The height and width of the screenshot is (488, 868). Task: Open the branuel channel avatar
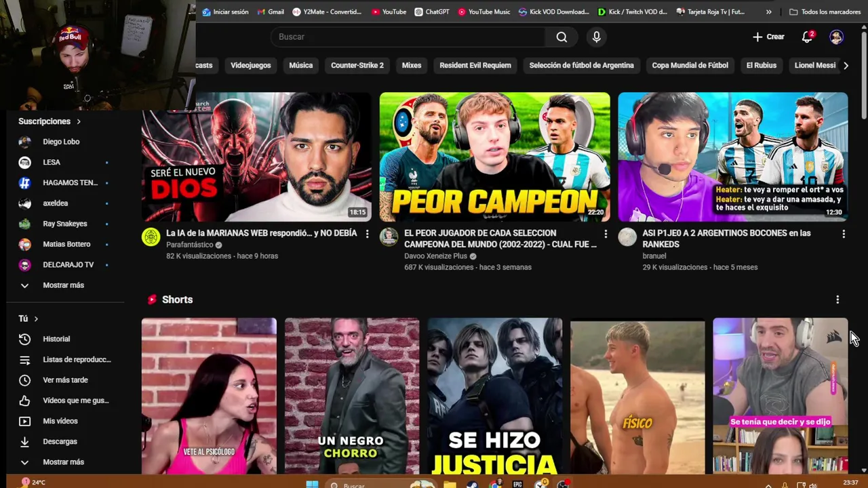(627, 237)
